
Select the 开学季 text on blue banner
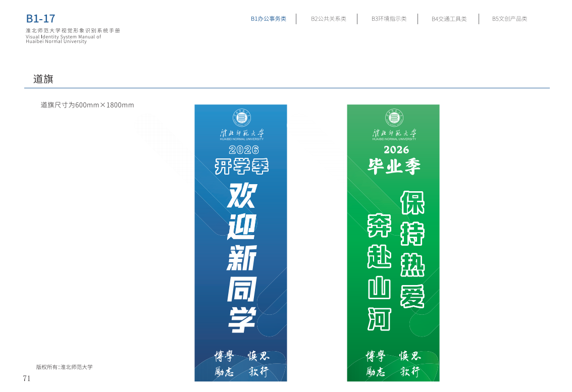click(x=241, y=166)
